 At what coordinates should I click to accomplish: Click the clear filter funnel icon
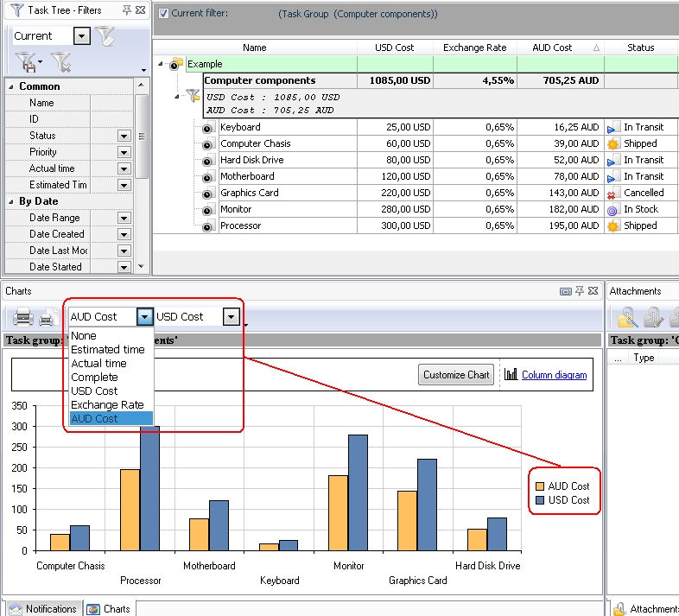click(60, 61)
